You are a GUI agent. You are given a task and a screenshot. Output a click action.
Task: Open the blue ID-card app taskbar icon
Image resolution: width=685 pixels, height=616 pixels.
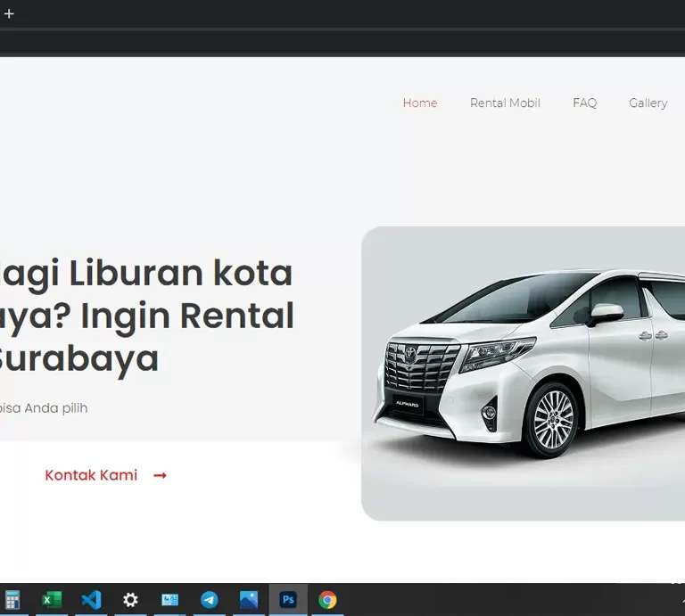[170, 600]
